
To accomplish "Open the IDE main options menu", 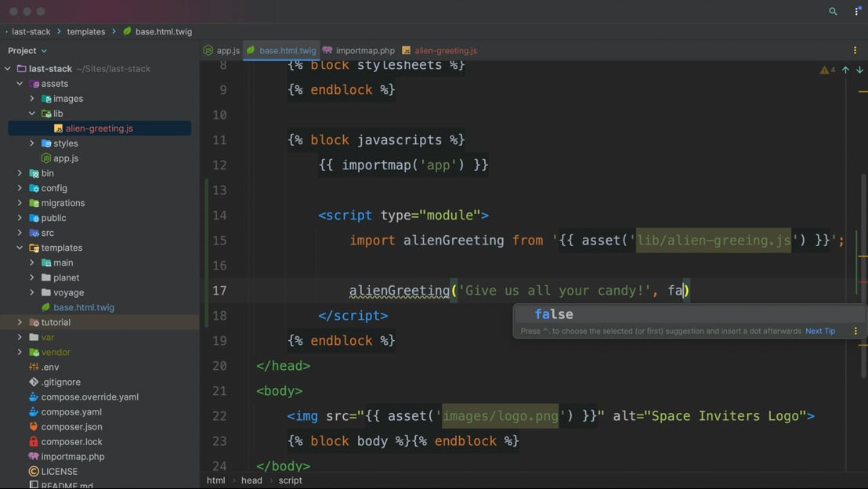I will coord(856,12).
